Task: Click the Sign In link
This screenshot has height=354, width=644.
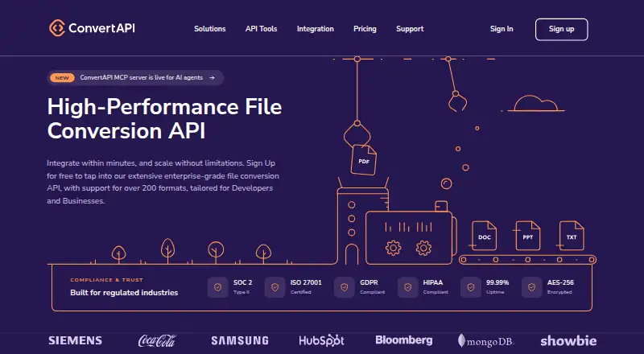Action: pyautogui.click(x=502, y=29)
